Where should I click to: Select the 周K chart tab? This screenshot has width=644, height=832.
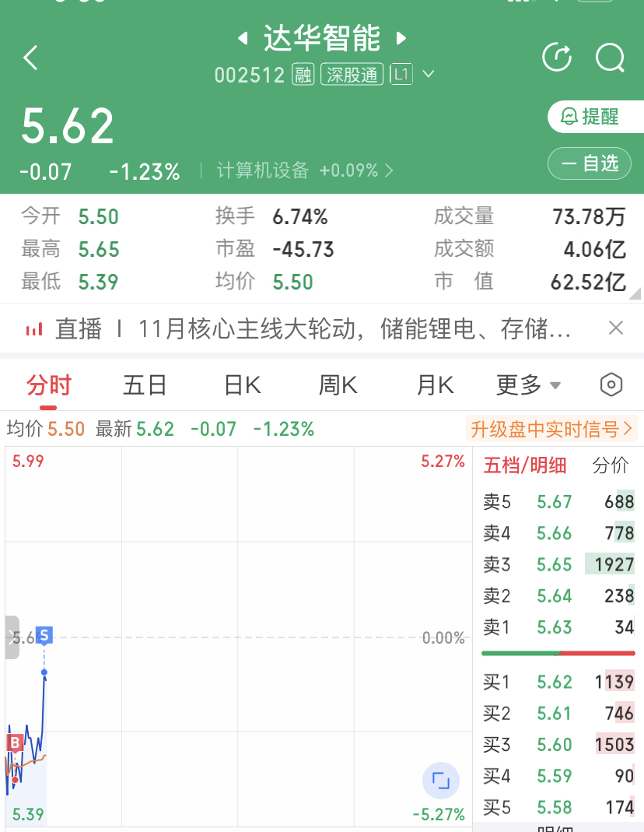(x=338, y=385)
